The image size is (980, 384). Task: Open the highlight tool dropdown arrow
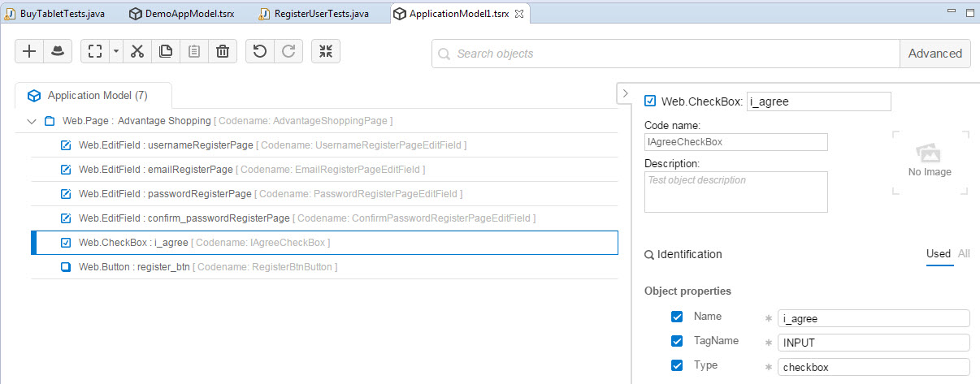pyautogui.click(x=116, y=51)
